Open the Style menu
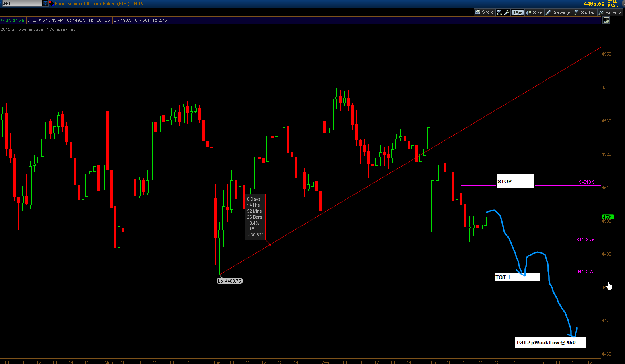This screenshot has width=625, height=364. 534,12
